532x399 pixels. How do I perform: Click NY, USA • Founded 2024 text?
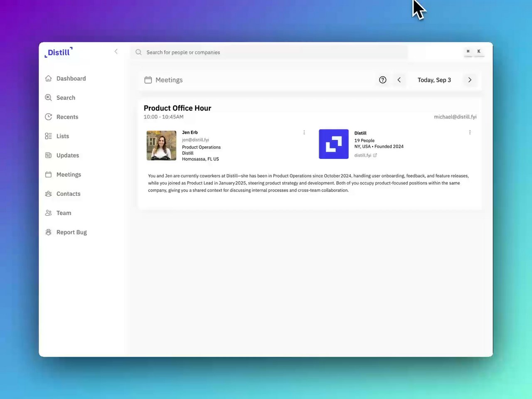tap(379, 146)
